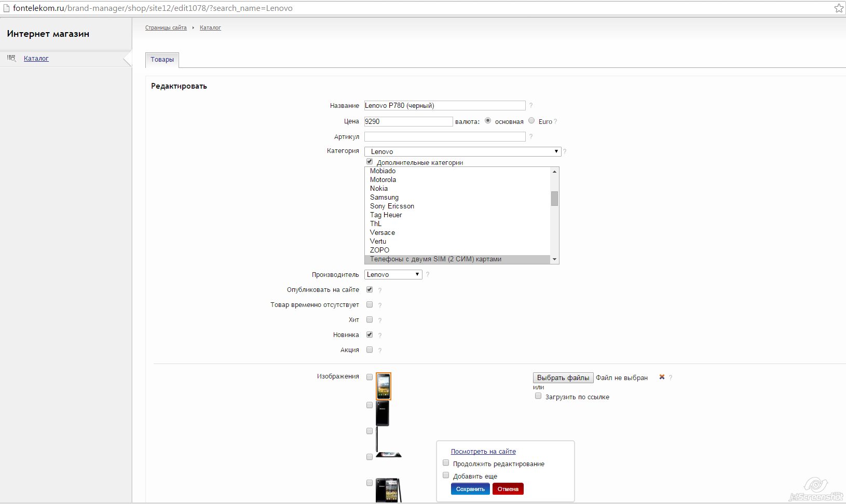Viewport: 846px width, 504px height.
Task: Remove the file input with the red X
Action: (x=662, y=377)
